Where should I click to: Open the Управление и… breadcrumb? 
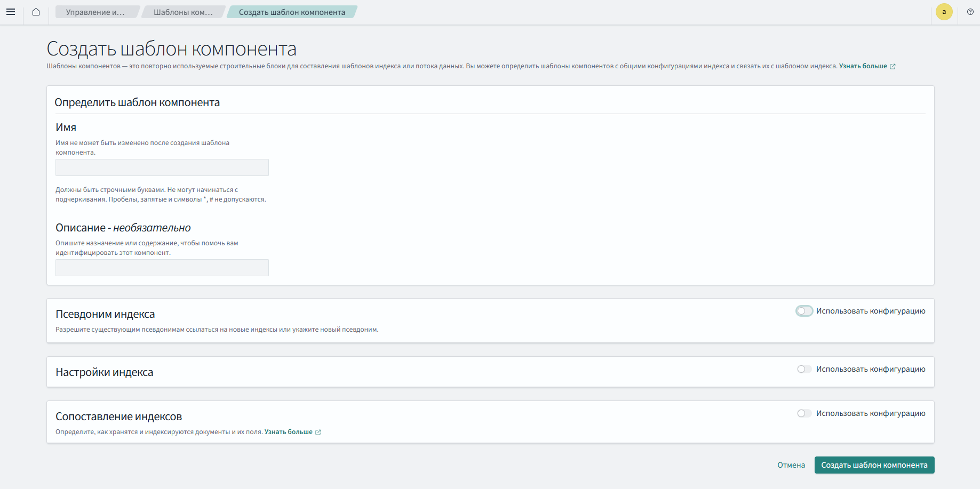(95, 12)
